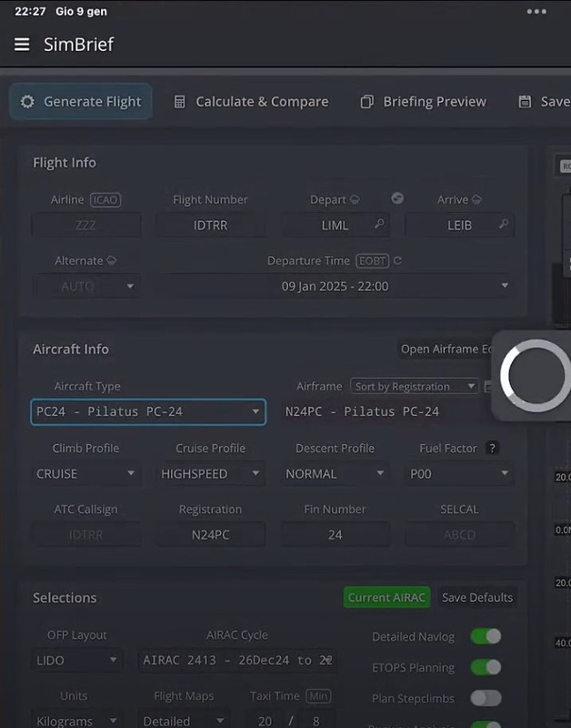This screenshot has height=728, width=571.
Task: Open the Fuel Factor P00 dropdown
Action: (459, 473)
